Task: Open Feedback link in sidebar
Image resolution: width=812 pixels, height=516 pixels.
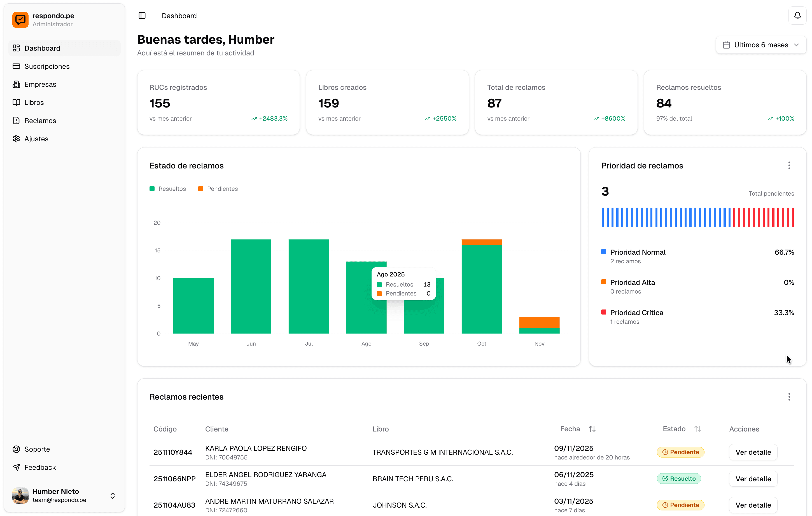Action: click(x=40, y=467)
